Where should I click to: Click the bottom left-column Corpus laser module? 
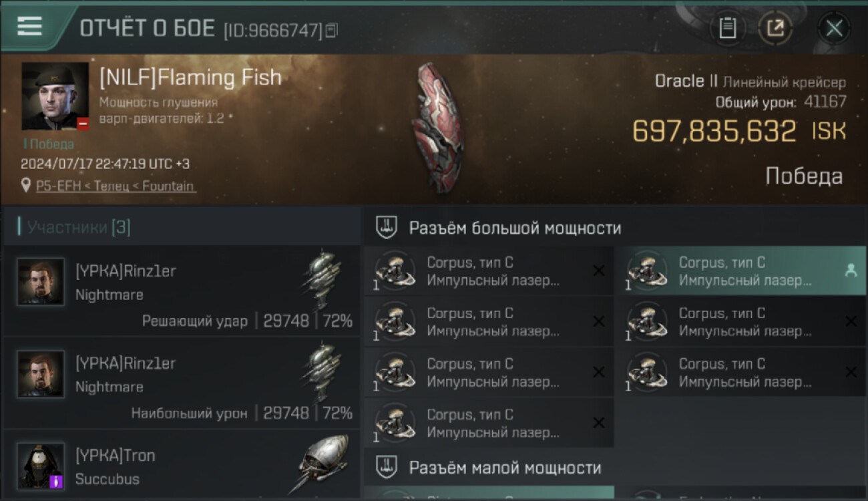(489, 423)
